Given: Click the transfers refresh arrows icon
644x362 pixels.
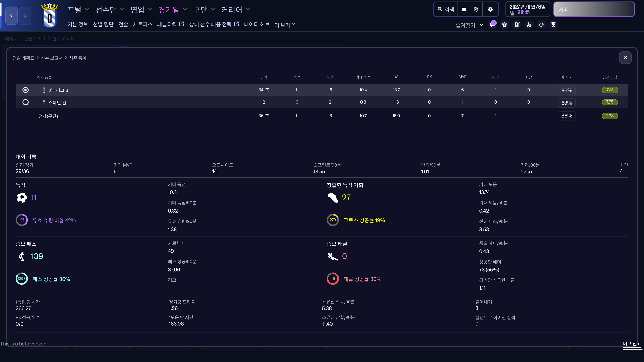Looking at the screenshot, I should tap(541, 25).
